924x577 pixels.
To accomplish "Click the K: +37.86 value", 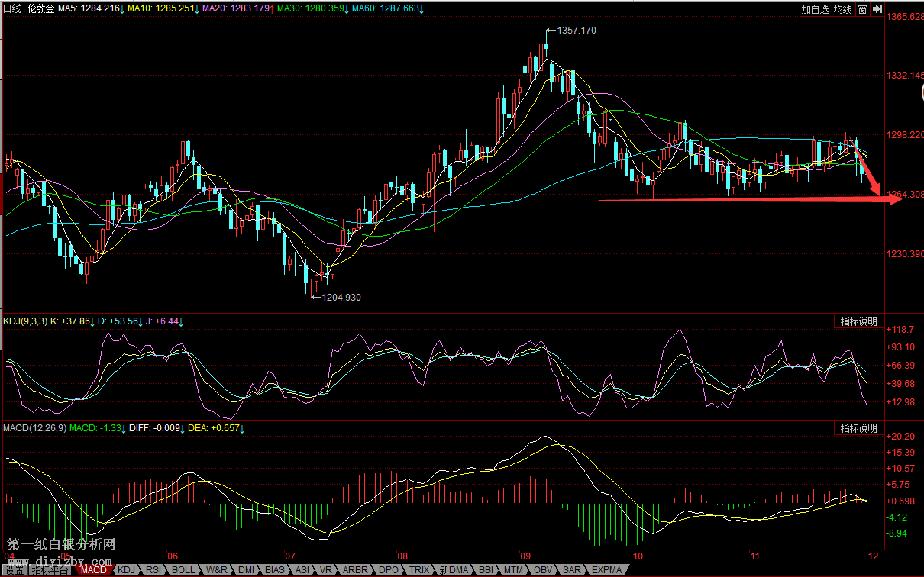I will [70, 321].
